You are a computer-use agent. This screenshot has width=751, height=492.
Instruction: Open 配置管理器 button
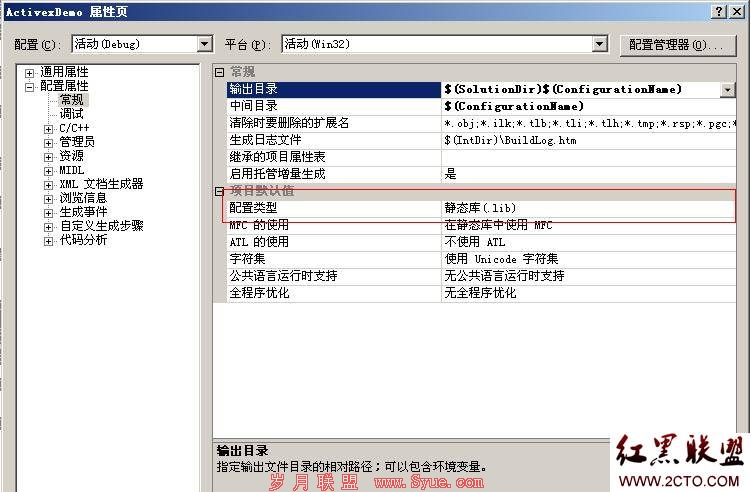(x=677, y=45)
